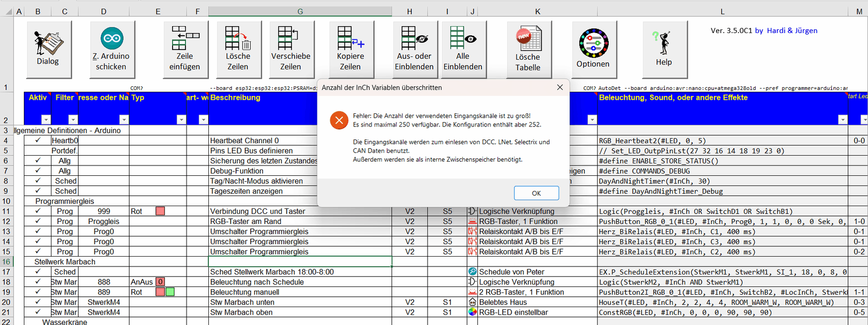Click the Kopiere Zeilen icon

click(350, 39)
